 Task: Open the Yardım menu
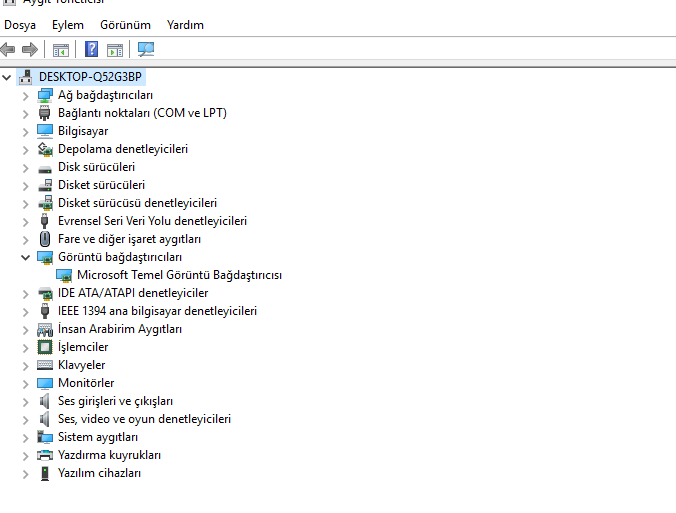point(185,25)
